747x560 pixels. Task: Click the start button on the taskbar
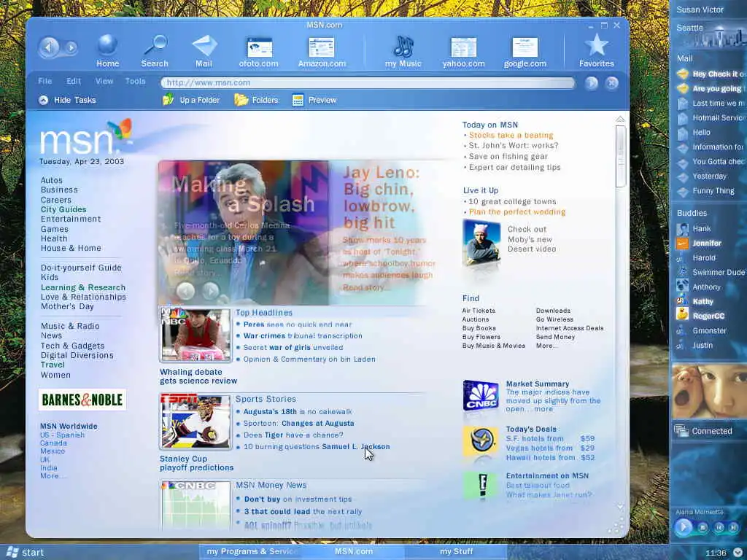pyautogui.click(x=25, y=553)
